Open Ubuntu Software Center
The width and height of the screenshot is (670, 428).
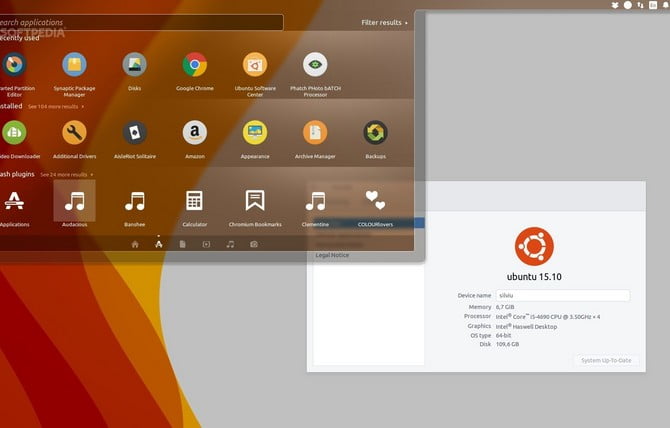255,64
